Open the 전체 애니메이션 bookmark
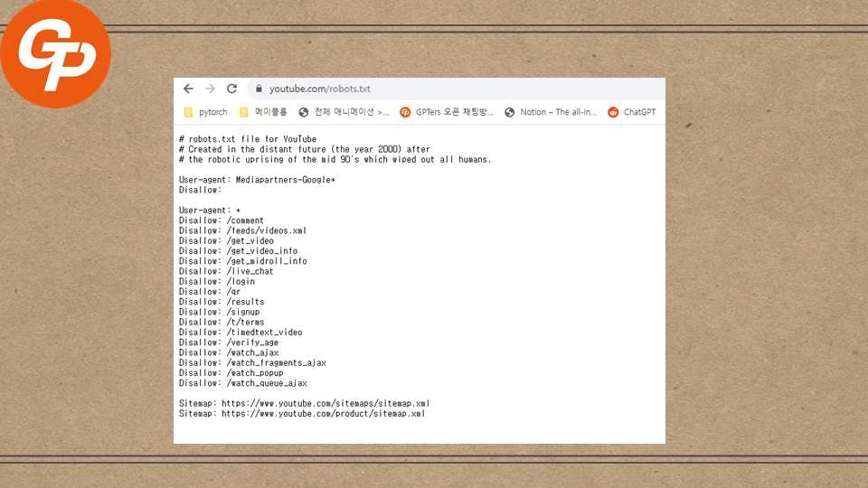The height and width of the screenshot is (488, 868). (x=344, y=112)
